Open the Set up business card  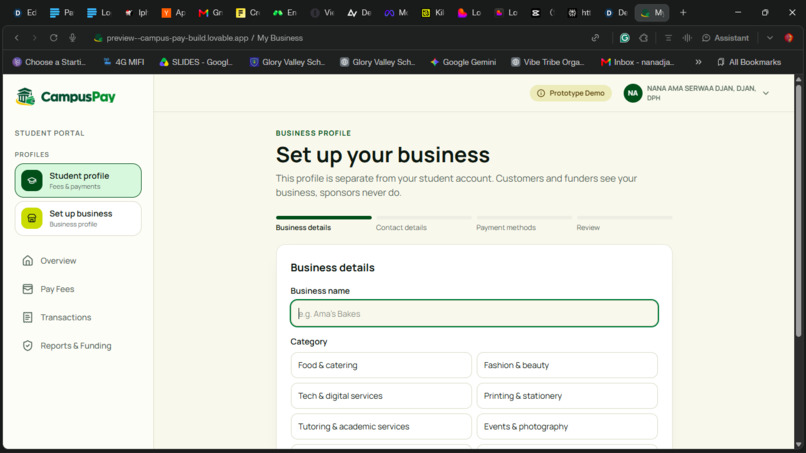78,219
